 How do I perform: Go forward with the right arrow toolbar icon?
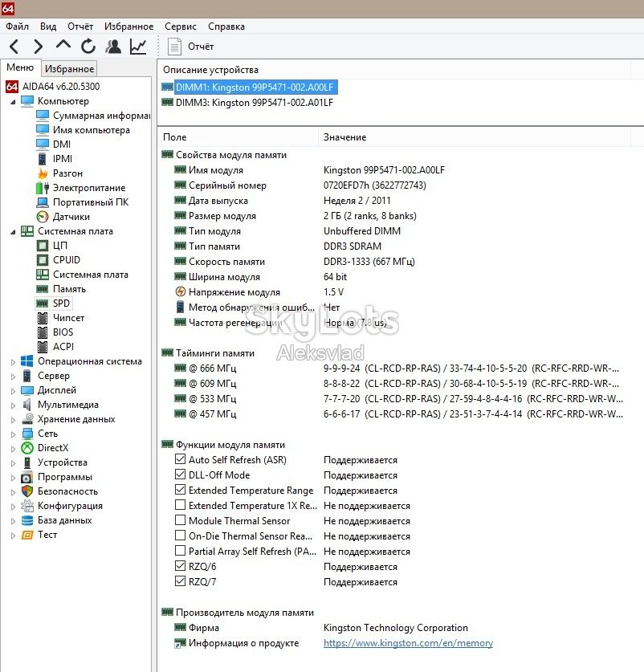tap(39, 47)
